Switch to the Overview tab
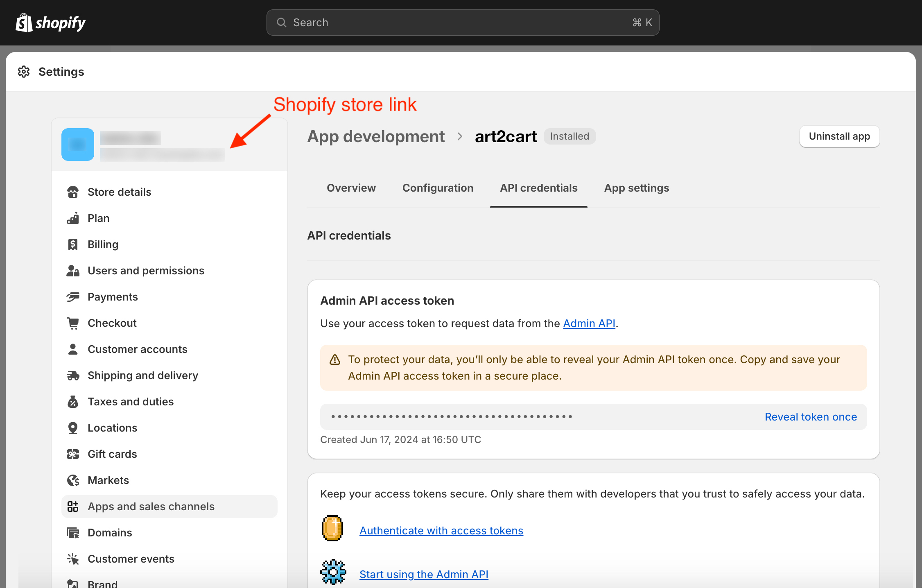The height and width of the screenshot is (588, 922). pyautogui.click(x=351, y=188)
